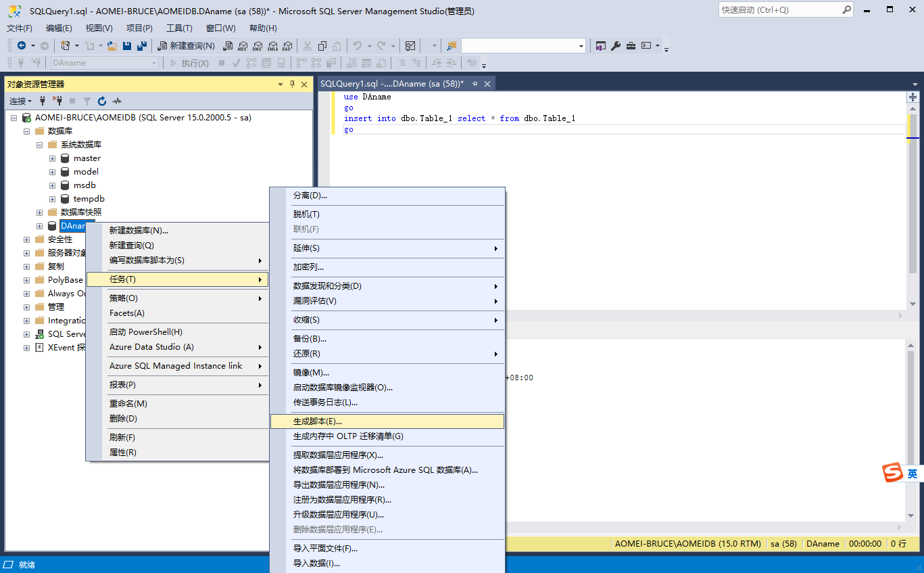Expand the msdb database node
The width and height of the screenshot is (924, 573).
(53, 185)
